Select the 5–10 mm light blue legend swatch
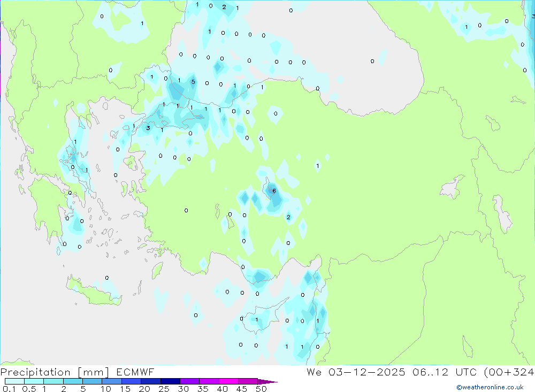This screenshot has width=535, height=392. point(93,381)
